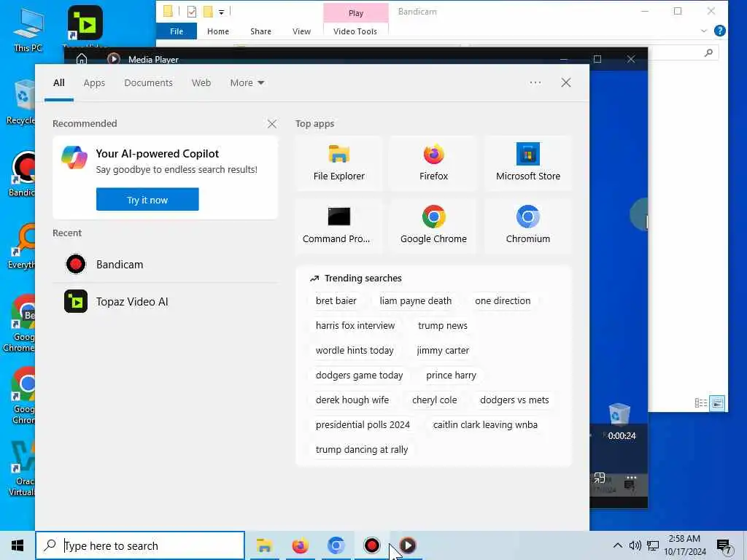Click search icon in File Explorer
This screenshot has width=747, height=560.
pyautogui.click(x=708, y=52)
